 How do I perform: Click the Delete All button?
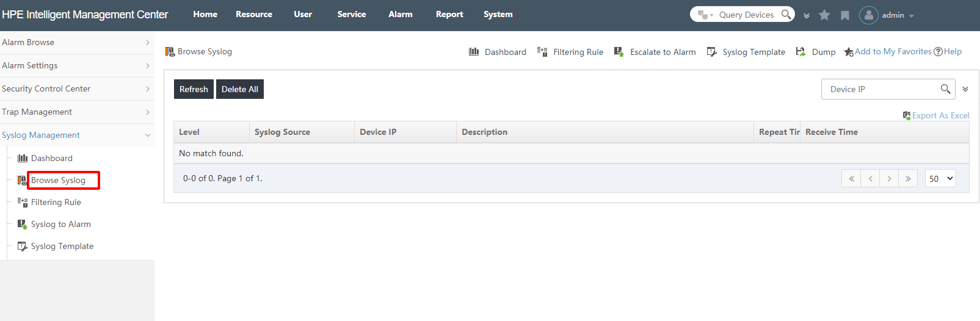pos(240,89)
